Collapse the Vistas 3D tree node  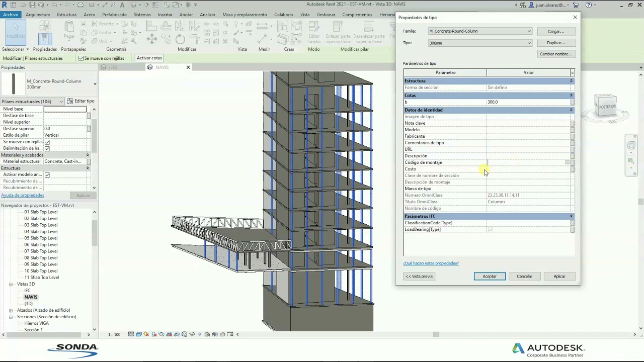tap(11, 285)
